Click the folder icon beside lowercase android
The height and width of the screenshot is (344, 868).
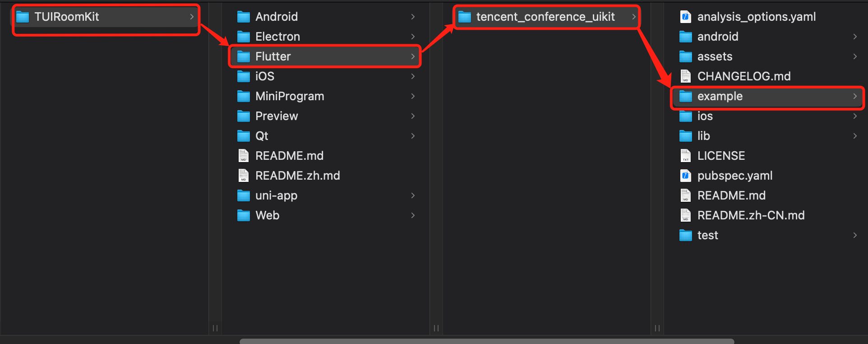click(x=686, y=37)
